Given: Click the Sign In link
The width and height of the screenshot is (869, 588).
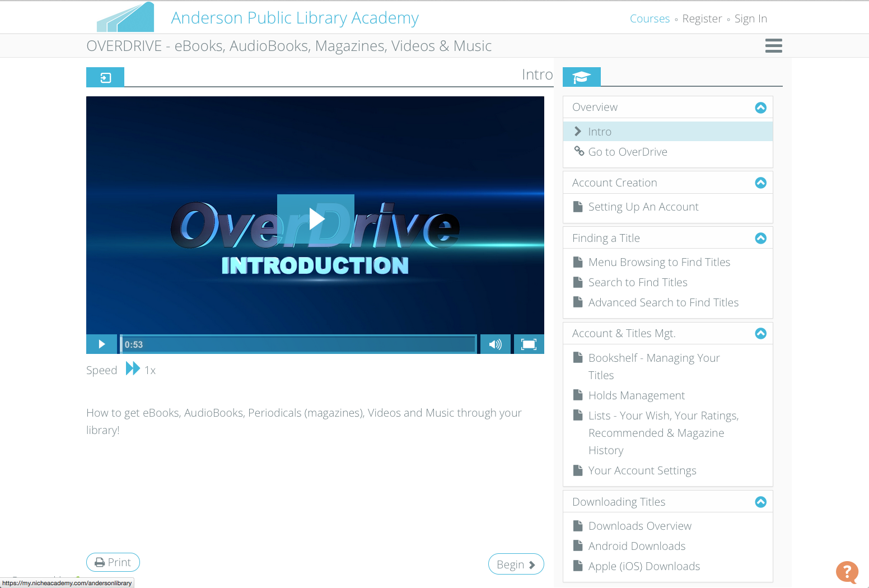Looking at the screenshot, I should [x=750, y=18].
